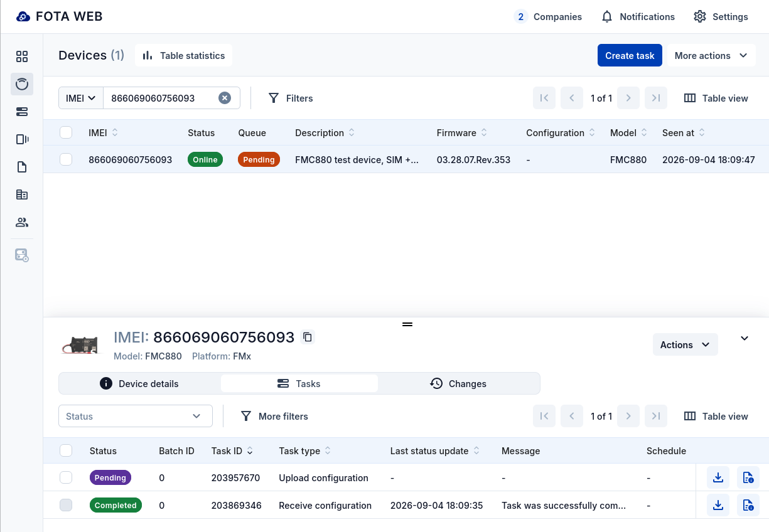Image resolution: width=769 pixels, height=532 pixels.
Task: Select all devices header checkbox
Action: click(66, 132)
